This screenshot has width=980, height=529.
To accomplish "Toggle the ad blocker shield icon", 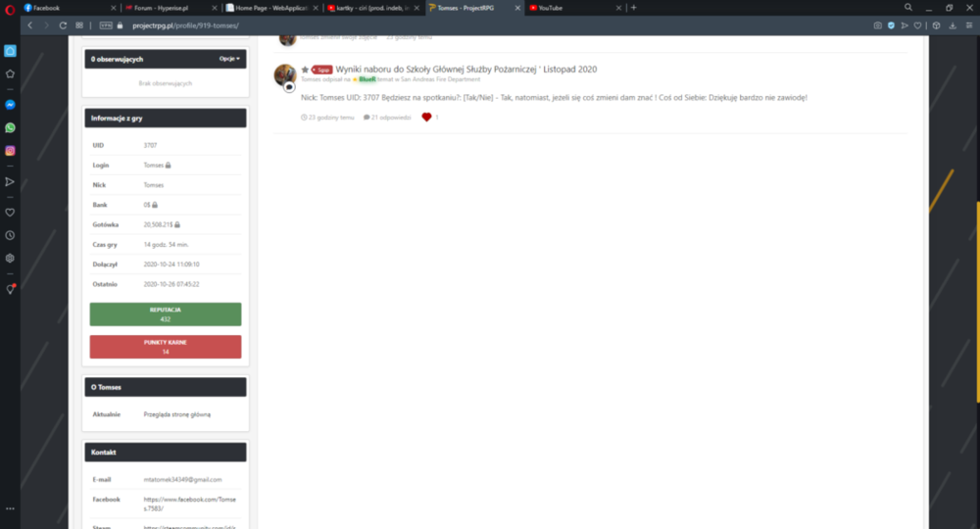I will pyautogui.click(x=891, y=25).
